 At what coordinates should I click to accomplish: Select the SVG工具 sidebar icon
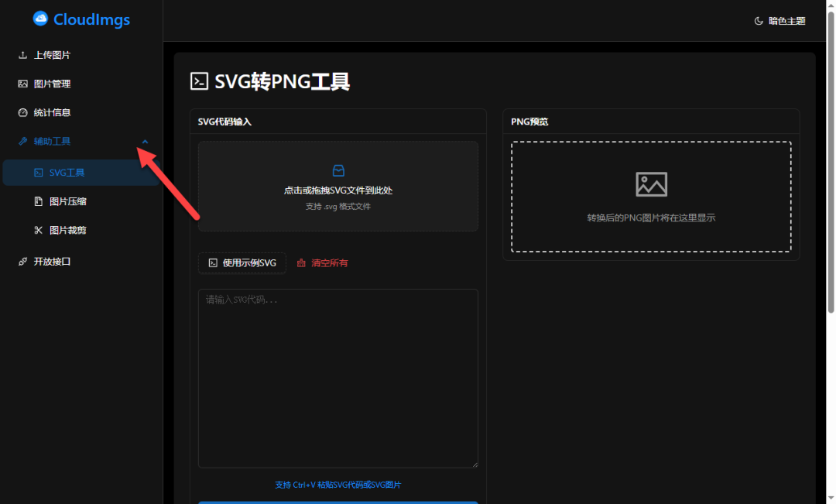pyautogui.click(x=37, y=172)
